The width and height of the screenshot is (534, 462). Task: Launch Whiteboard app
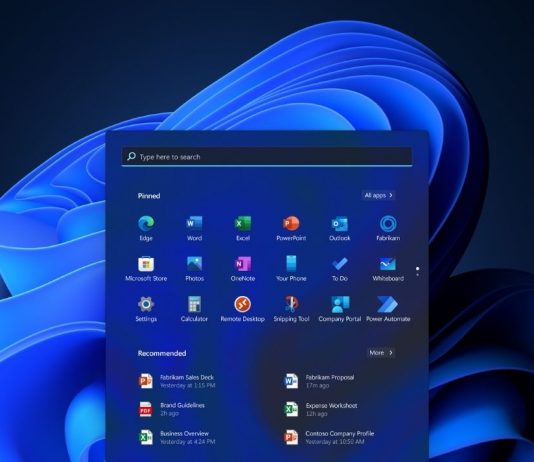[x=388, y=268]
